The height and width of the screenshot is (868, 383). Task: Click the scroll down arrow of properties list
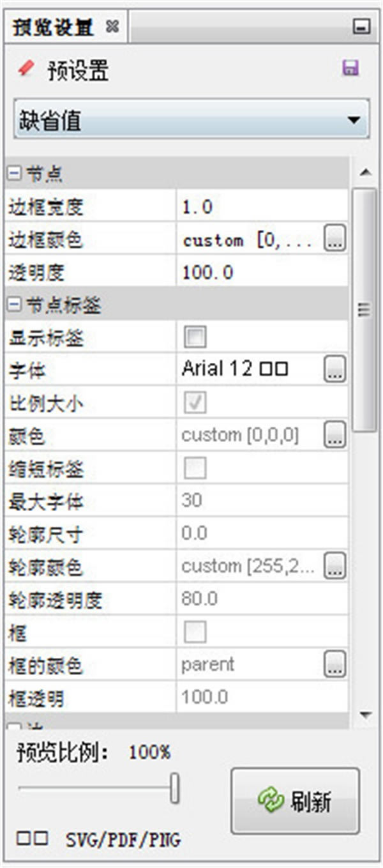click(x=365, y=713)
